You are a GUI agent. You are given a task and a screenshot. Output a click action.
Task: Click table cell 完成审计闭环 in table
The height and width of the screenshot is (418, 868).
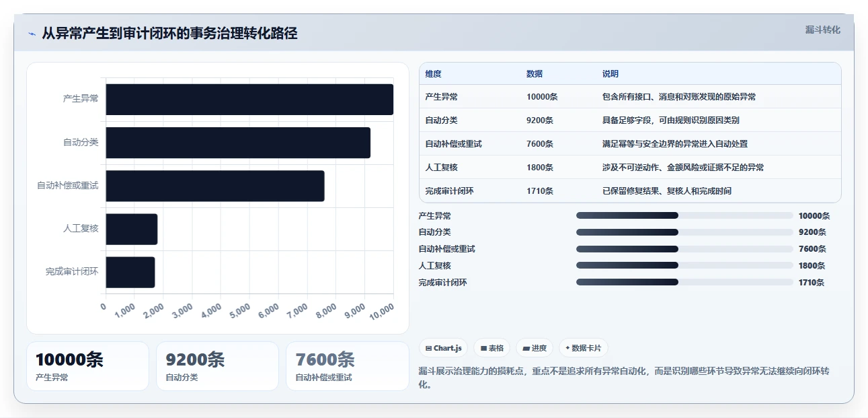click(450, 191)
